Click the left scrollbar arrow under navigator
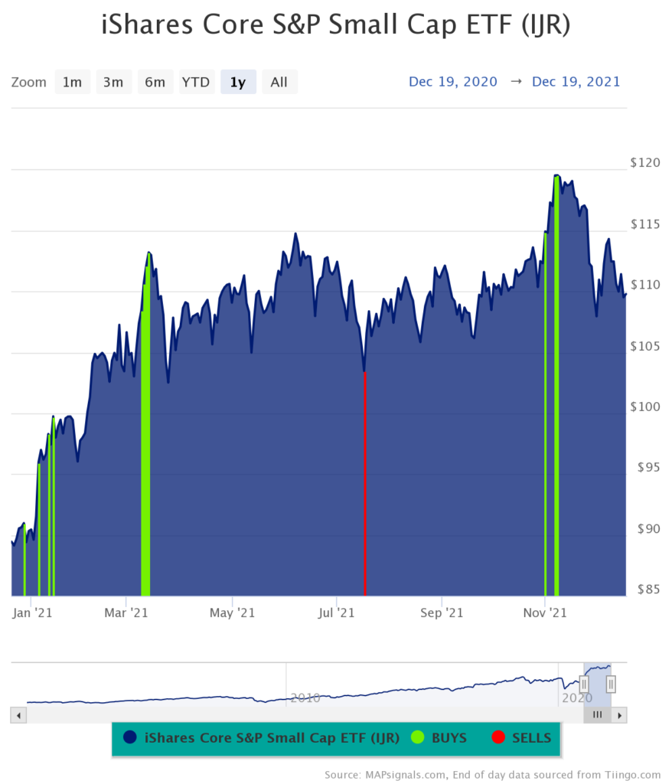The width and height of the screenshot is (672, 784). tap(19, 715)
